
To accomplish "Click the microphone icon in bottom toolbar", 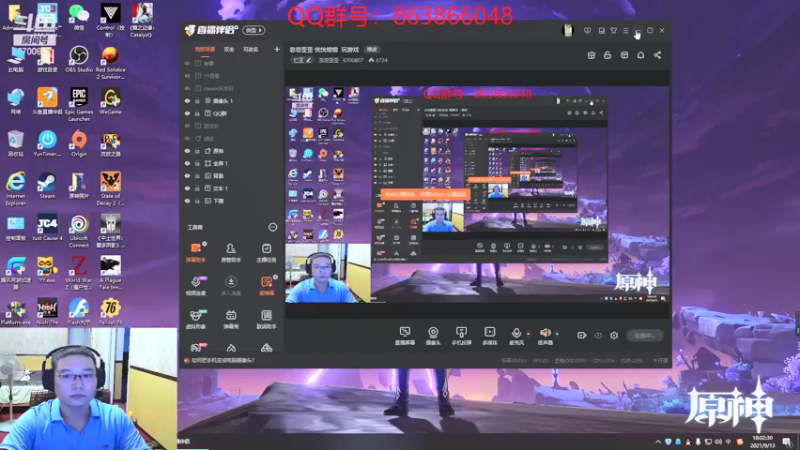I will click(516, 333).
